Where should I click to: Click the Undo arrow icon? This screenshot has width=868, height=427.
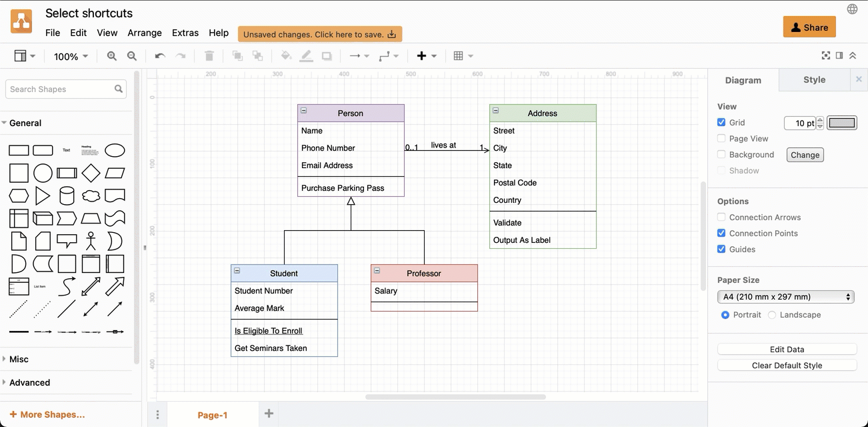160,57
